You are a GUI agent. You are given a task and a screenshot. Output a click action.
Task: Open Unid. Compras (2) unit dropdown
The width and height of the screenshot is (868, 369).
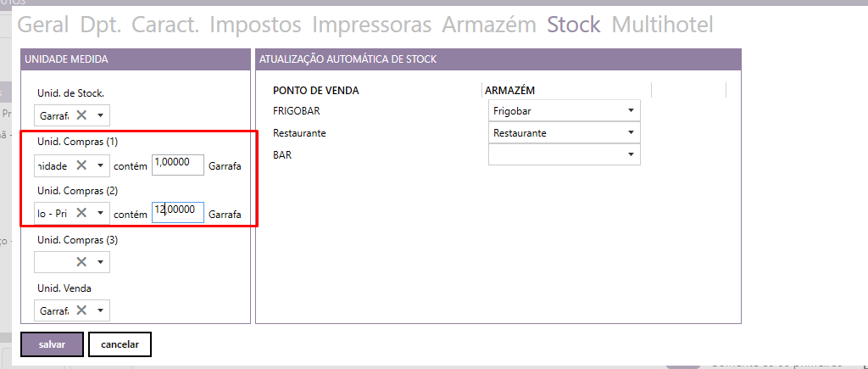(100, 213)
